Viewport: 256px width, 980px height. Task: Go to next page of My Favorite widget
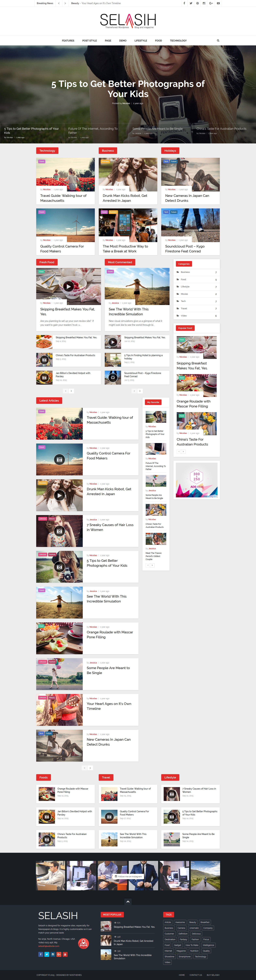pyautogui.click(x=152, y=565)
